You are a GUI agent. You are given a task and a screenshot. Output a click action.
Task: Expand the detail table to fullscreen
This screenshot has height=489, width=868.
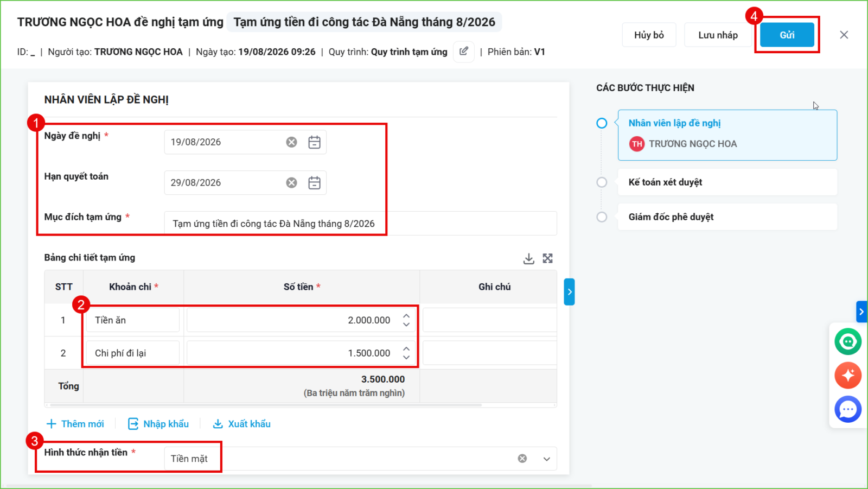click(548, 258)
